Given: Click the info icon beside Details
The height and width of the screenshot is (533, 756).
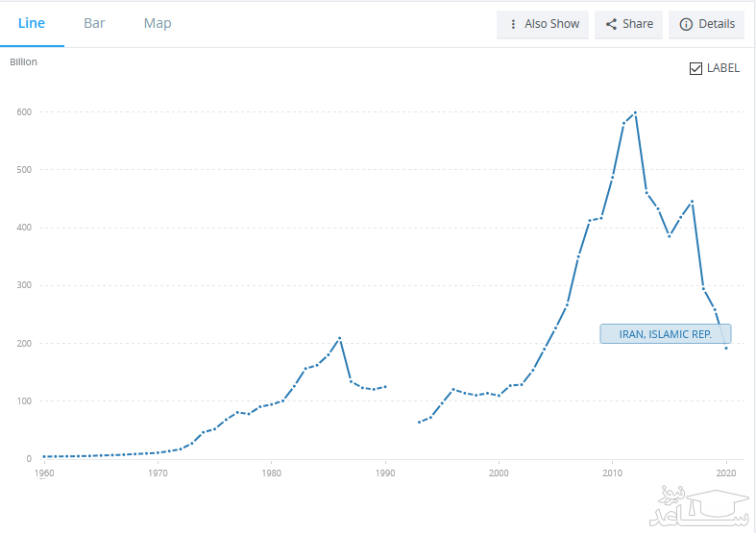Looking at the screenshot, I should coord(686,24).
